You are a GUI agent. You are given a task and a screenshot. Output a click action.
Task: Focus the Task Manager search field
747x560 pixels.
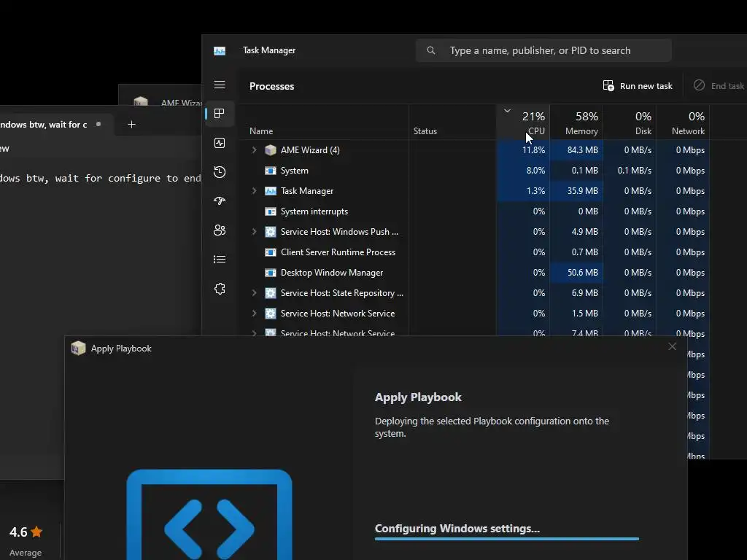click(x=543, y=50)
